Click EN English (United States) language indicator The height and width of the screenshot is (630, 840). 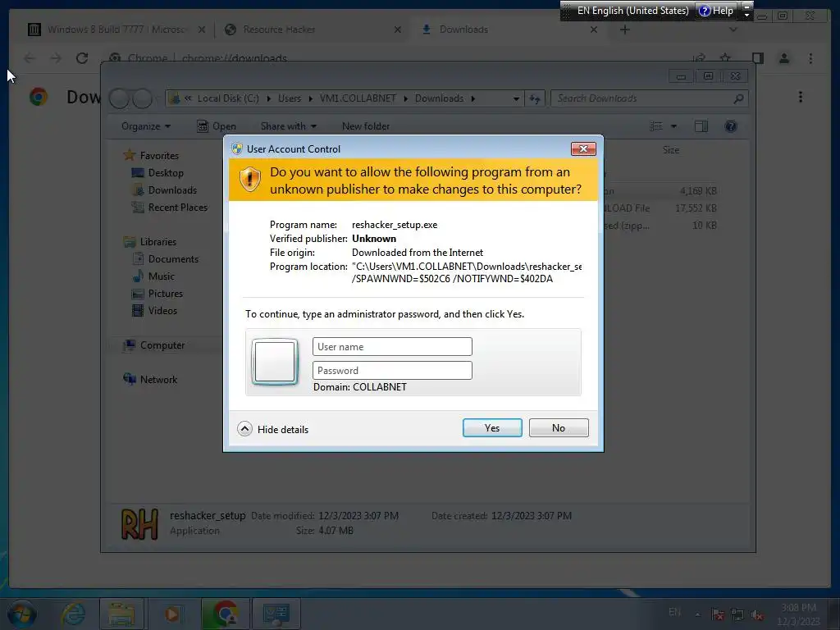632,10
